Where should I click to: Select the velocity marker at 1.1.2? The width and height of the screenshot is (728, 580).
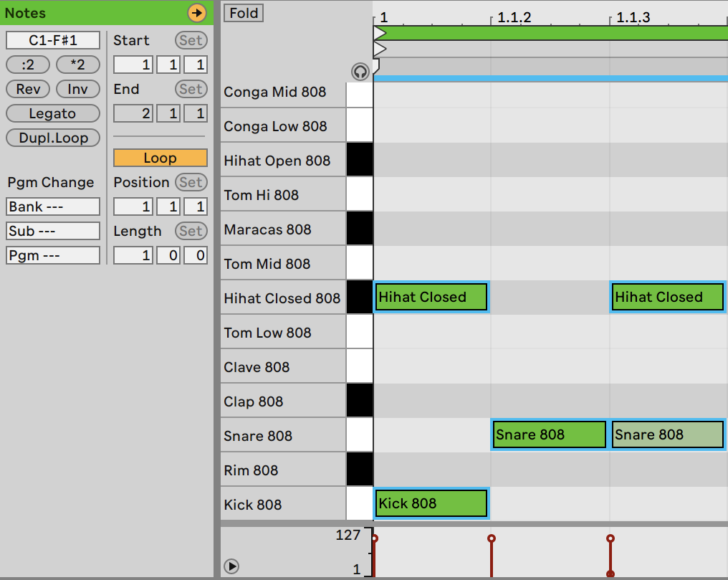click(x=492, y=538)
